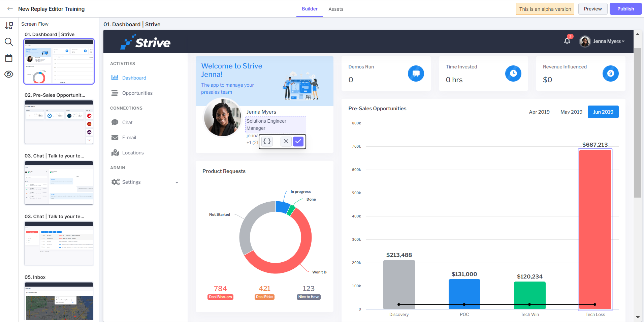
Task: Click the Preview button
Action: [x=593, y=9]
